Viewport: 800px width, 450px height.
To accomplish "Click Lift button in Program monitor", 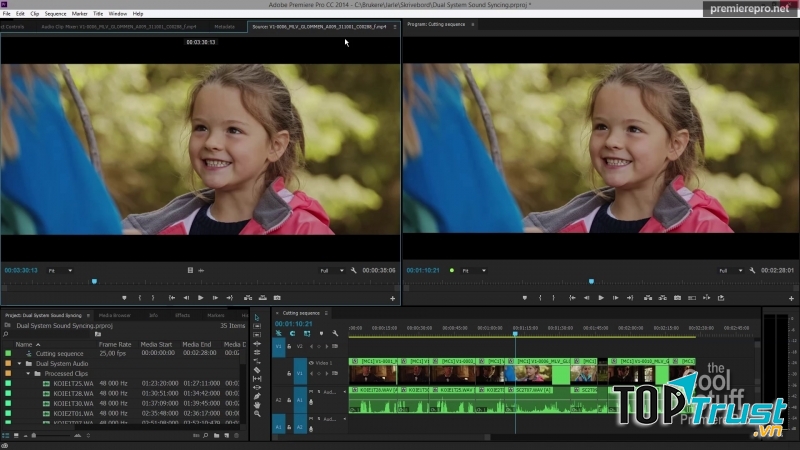I will click(x=648, y=298).
